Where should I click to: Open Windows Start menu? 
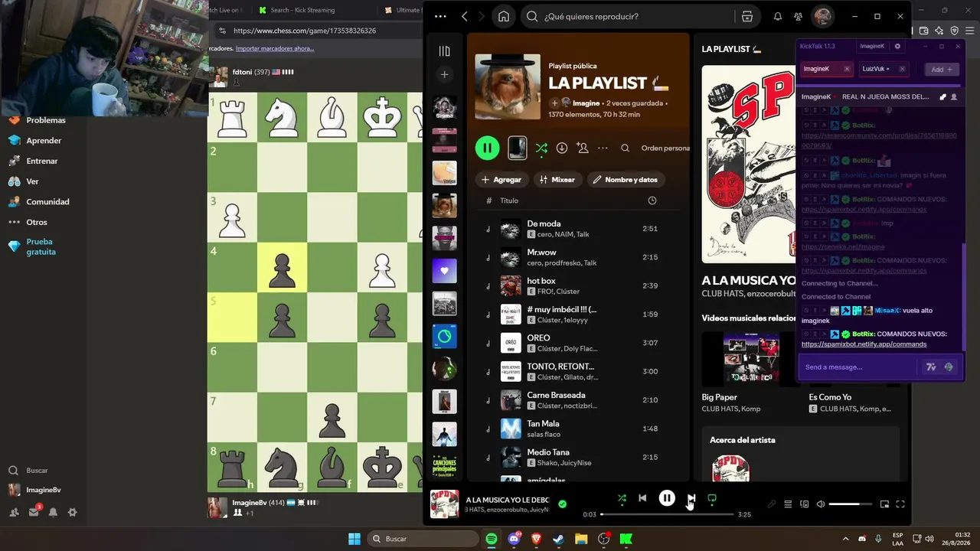coord(354,539)
